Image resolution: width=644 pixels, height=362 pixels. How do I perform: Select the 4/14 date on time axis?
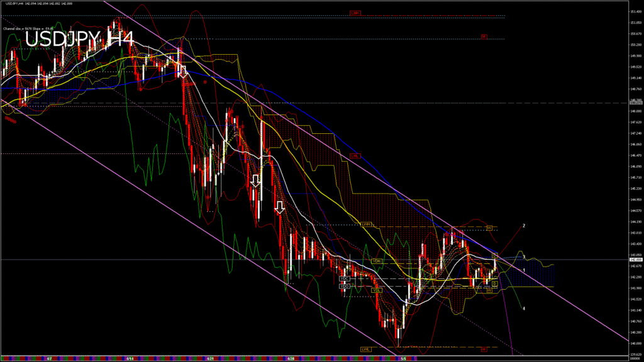pyautogui.click(x=129, y=359)
